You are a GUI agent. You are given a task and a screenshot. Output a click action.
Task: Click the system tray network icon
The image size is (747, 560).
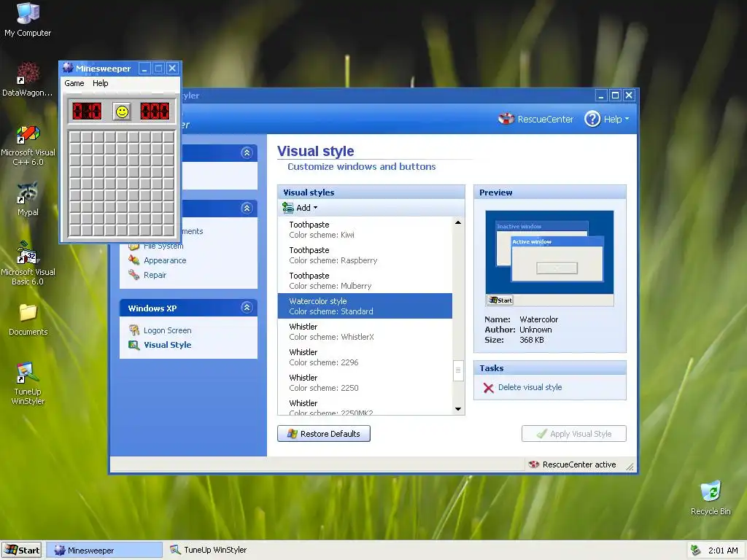695,551
